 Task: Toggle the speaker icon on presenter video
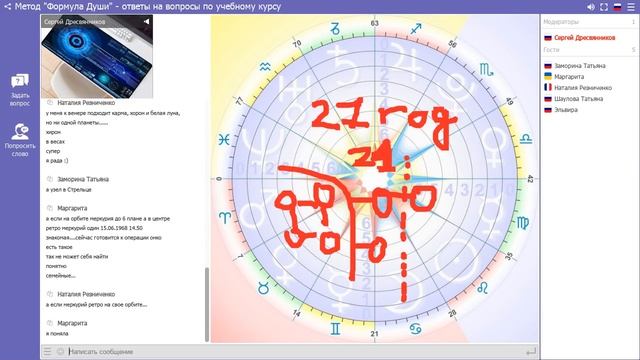pos(147,21)
